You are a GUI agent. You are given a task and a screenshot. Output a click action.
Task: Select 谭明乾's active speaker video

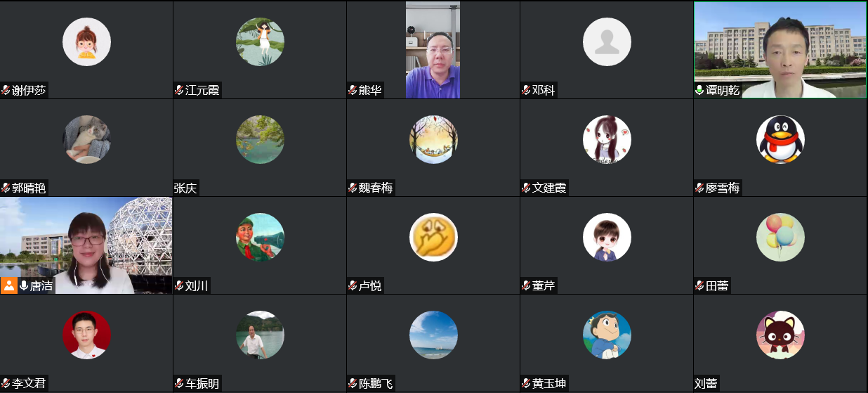pyautogui.click(x=780, y=50)
